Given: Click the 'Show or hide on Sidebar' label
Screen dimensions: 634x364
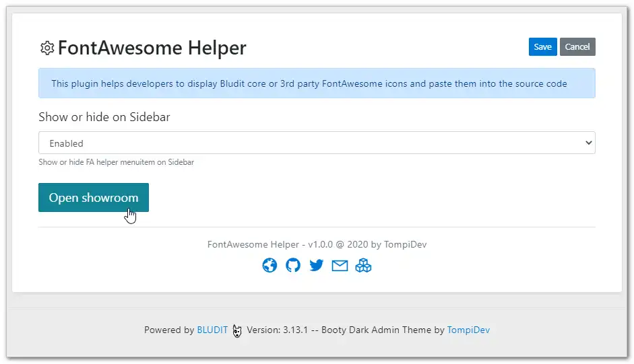Looking at the screenshot, I should click(104, 117).
